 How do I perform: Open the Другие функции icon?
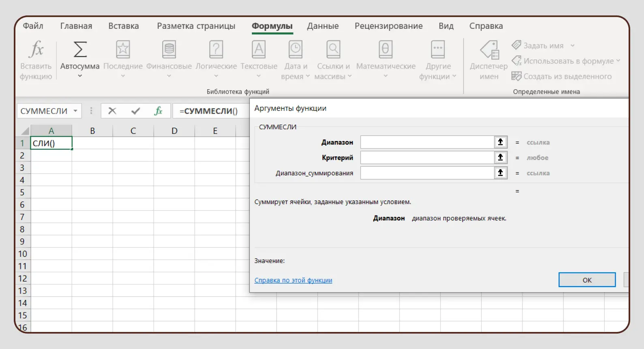pyautogui.click(x=438, y=50)
